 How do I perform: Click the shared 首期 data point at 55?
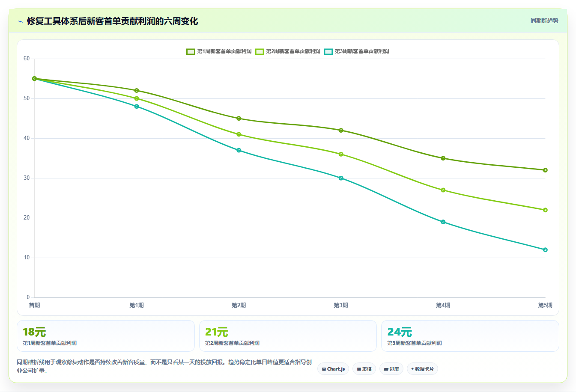coord(34,79)
